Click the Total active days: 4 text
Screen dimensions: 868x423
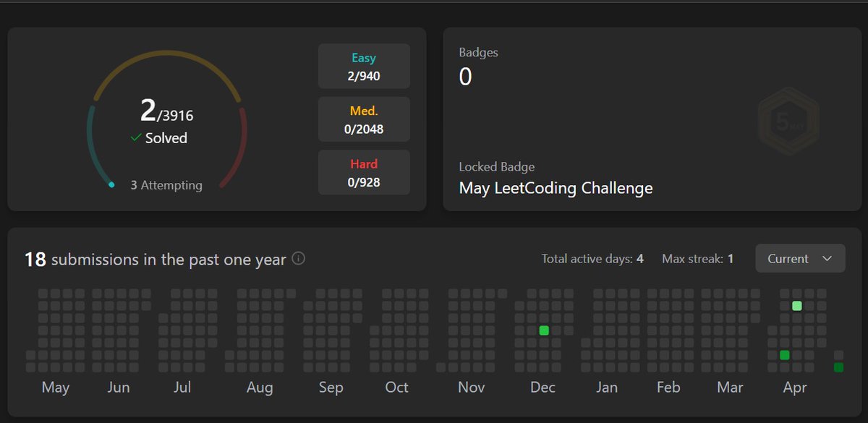592,258
